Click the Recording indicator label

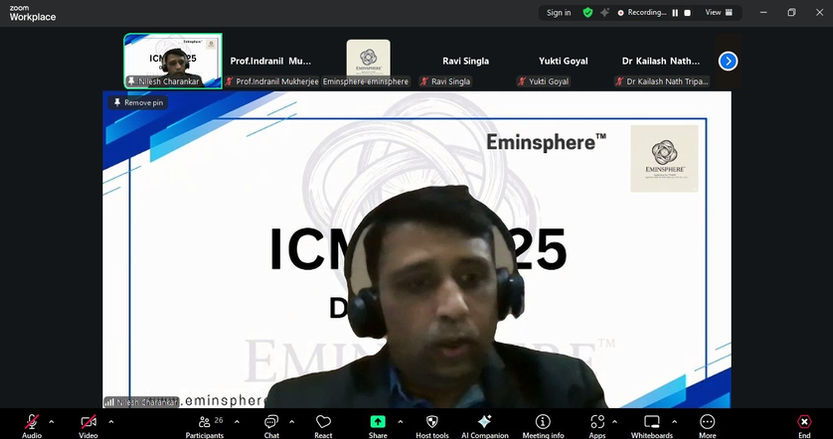tap(642, 13)
